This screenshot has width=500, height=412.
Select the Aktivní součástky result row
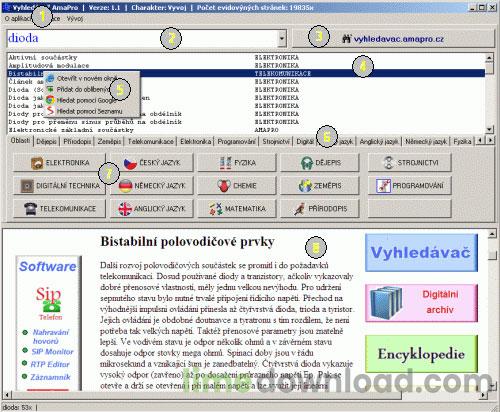pyautogui.click(x=246, y=57)
